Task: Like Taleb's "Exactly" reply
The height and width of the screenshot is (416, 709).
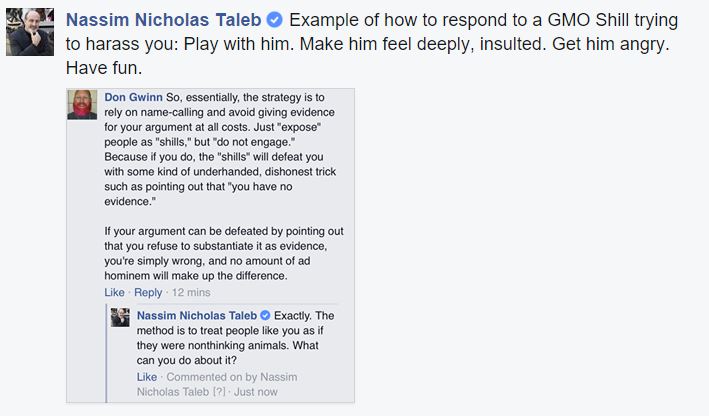Action: click(146, 376)
